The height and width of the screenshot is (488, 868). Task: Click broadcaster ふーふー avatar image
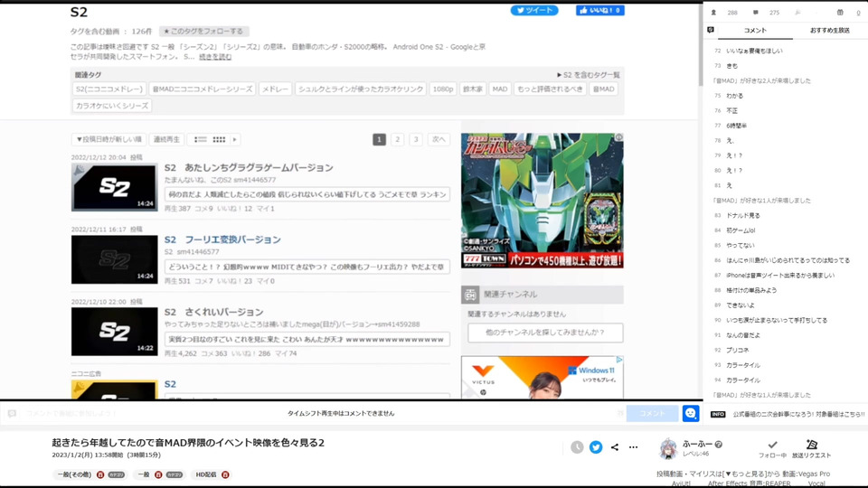[668, 449]
